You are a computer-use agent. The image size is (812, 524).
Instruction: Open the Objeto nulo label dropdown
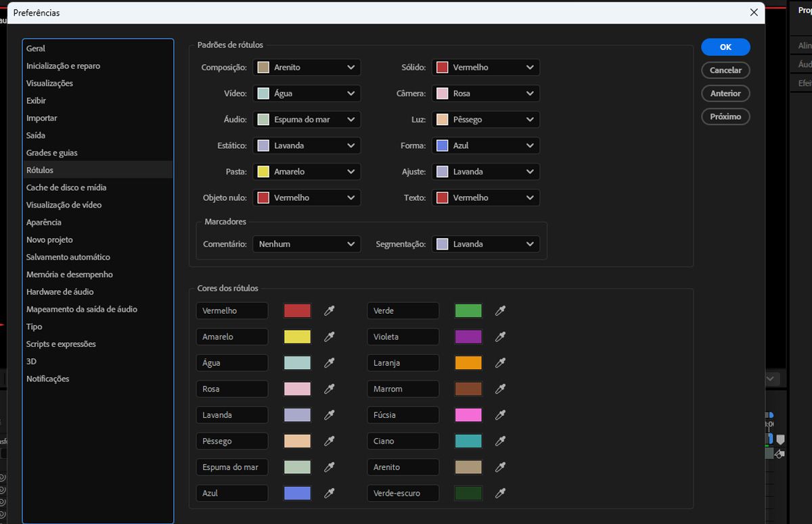tap(307, 197)
